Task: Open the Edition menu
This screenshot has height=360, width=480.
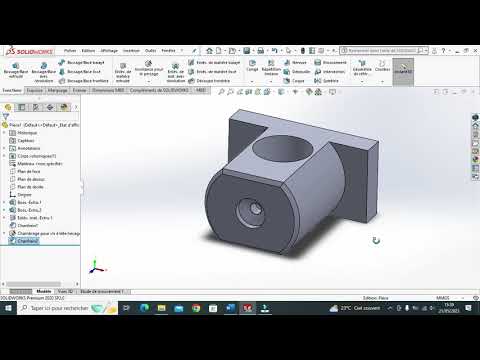Action: pyautogui.click(x=88, y=51)
